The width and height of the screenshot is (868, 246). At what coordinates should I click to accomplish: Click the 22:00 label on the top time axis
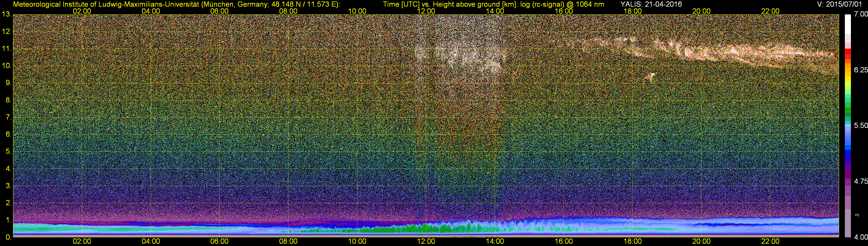pyautogui.click(x=770, y=11)
